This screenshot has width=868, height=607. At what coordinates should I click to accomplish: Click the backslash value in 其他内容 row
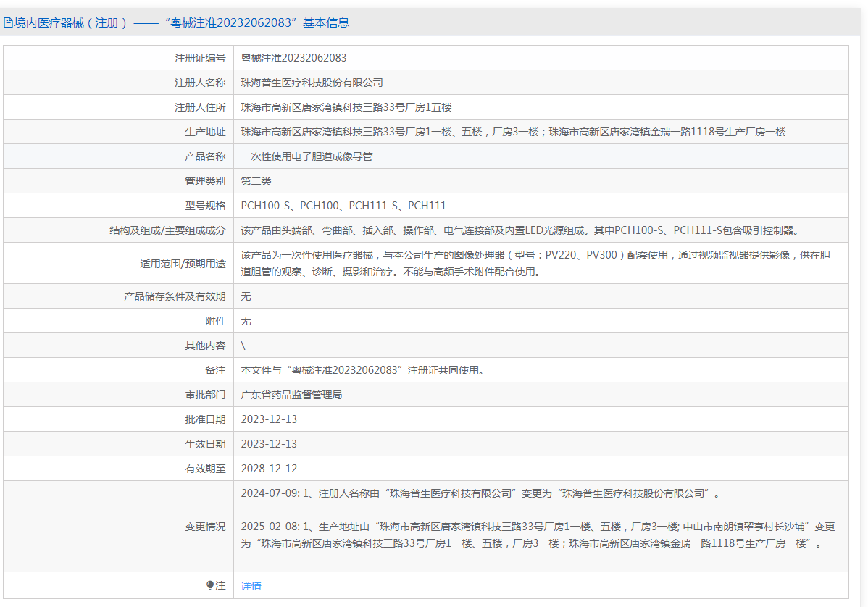click(x=243, y=346)
